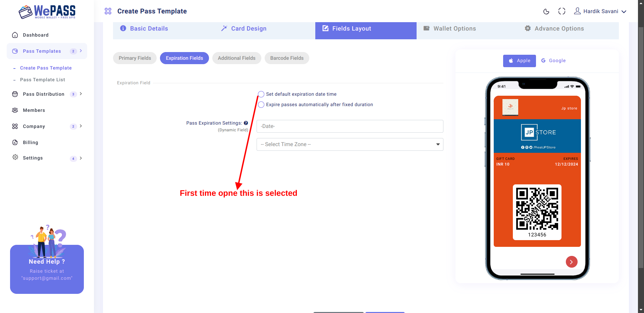Screen dimensions: 644x313
Task: Click the WePASS logo
Action: 47,12
